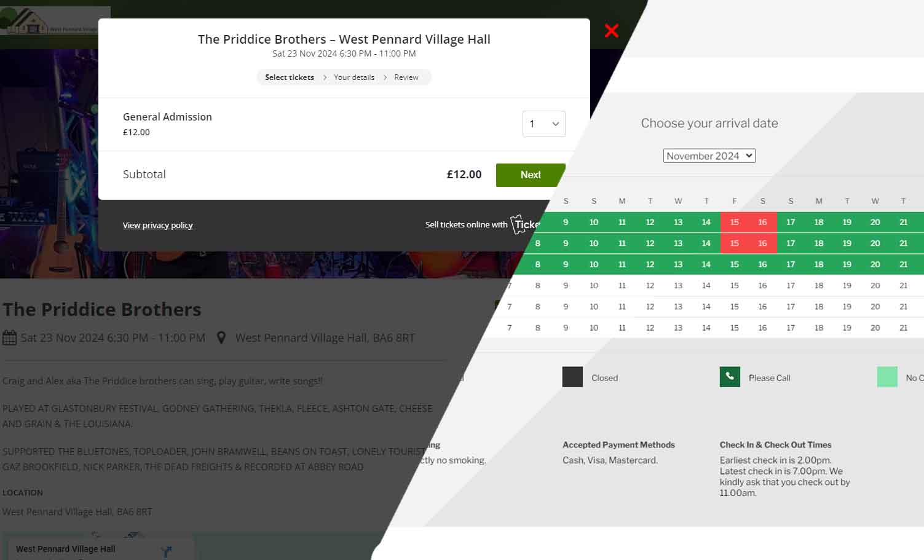
Task: Click the light green legend swatch
Action: tap(887, 377)
